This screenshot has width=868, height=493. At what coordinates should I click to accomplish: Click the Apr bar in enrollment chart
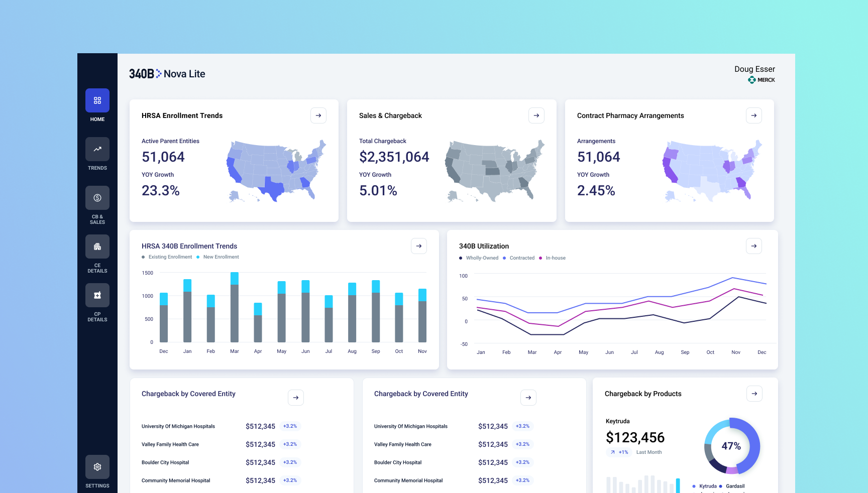tap(258, 323)
